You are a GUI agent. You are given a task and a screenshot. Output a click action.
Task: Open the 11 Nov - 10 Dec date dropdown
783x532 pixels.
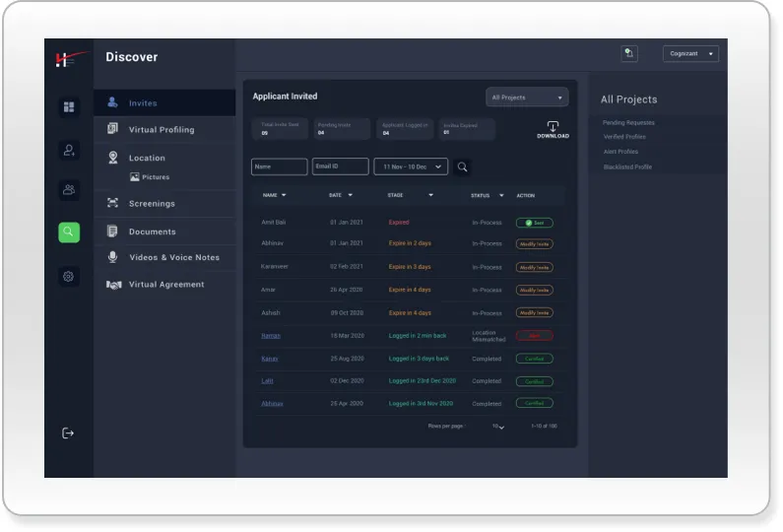[x=411, y=166]
